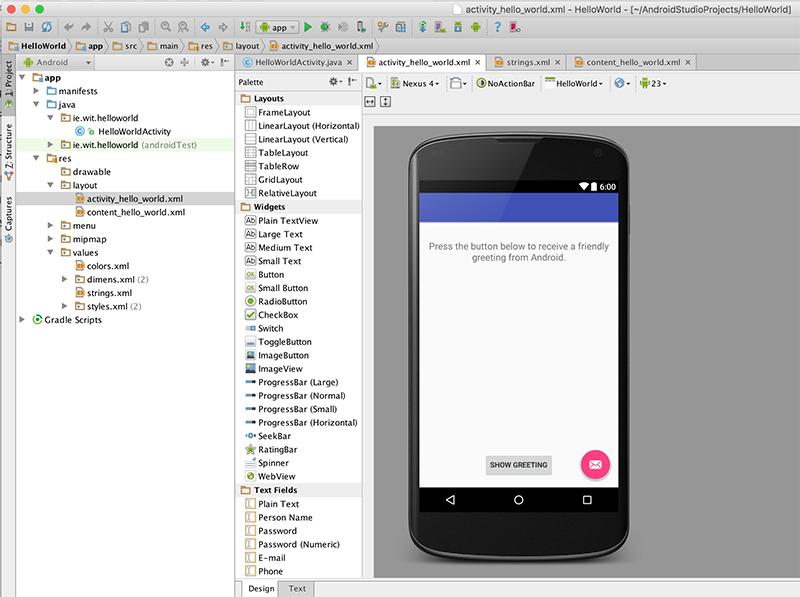Screen dimensions: 800x597
Task: Expand the menu folder
Action: (x=50, y=226)
